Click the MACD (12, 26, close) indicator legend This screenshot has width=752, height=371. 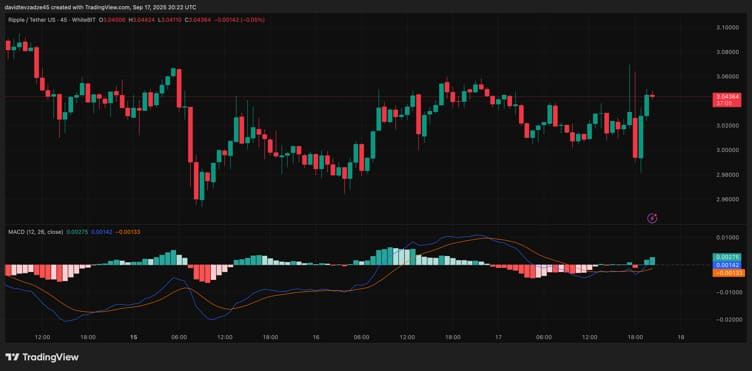point(35,232)
